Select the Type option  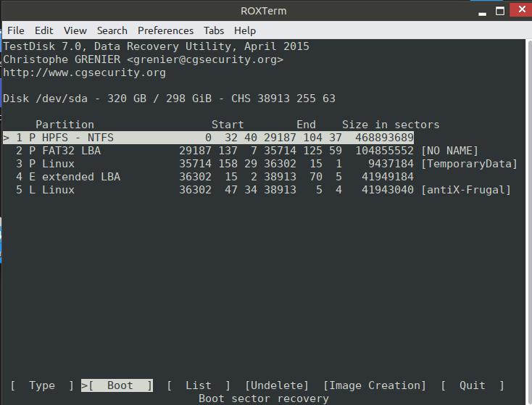coord(42,385)
